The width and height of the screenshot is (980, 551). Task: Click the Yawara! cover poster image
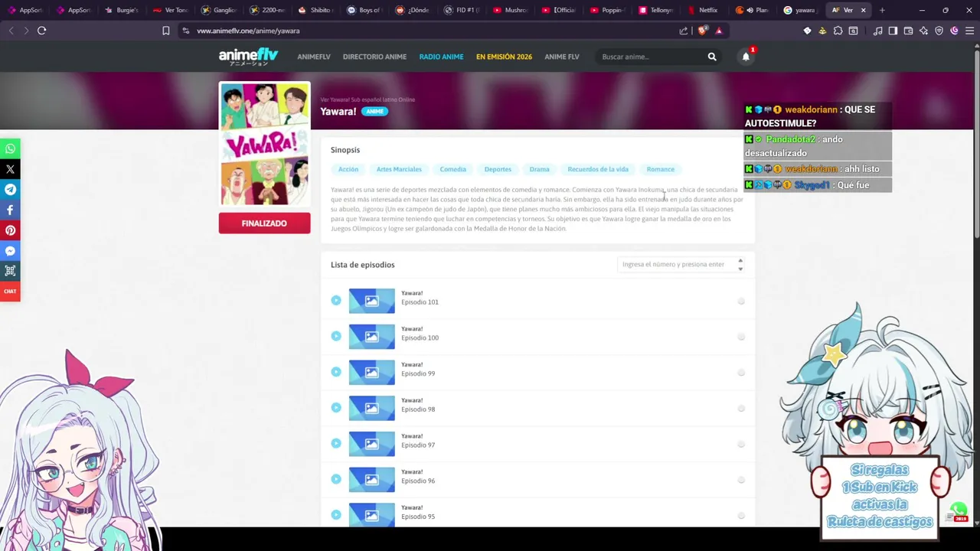point(265,144)
